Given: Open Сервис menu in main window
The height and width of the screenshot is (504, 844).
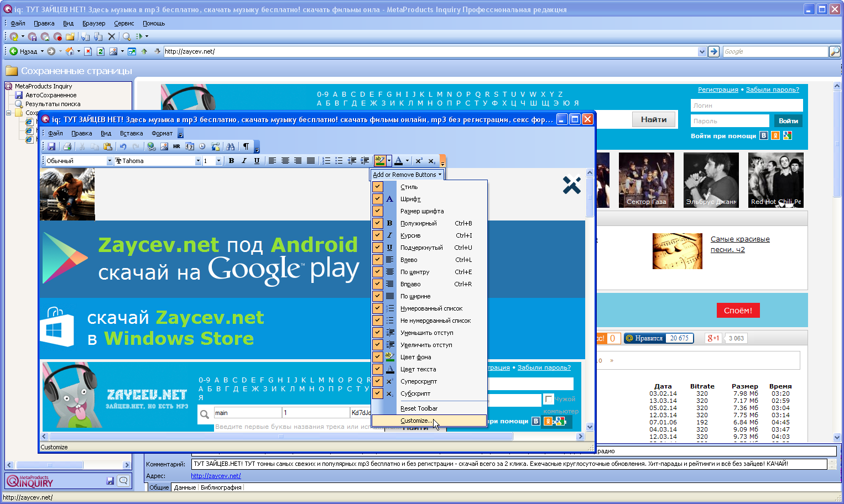Looking at the screenshot, I should point(124,23).
